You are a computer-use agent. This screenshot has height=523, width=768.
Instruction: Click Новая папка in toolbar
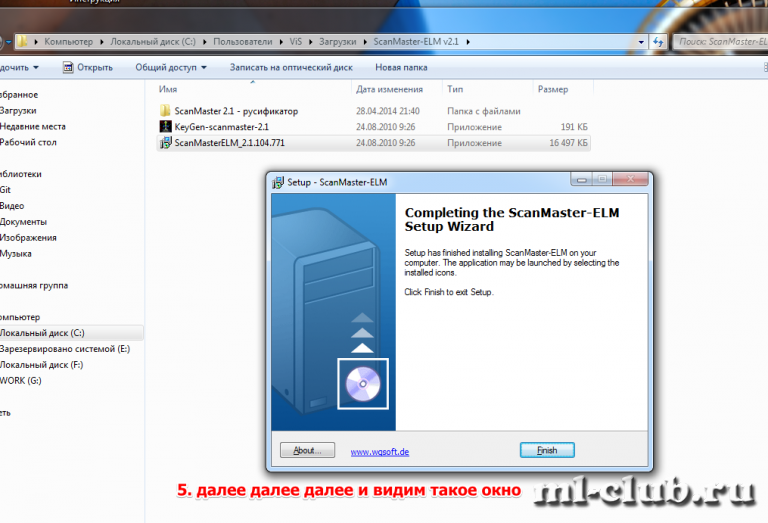click(x=401, y=68)
